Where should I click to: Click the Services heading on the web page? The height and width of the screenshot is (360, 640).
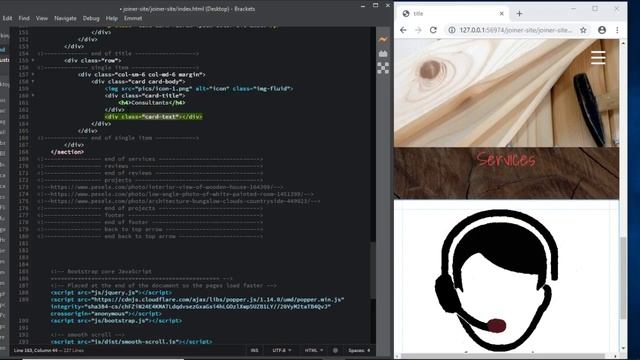tap(506, 159)
